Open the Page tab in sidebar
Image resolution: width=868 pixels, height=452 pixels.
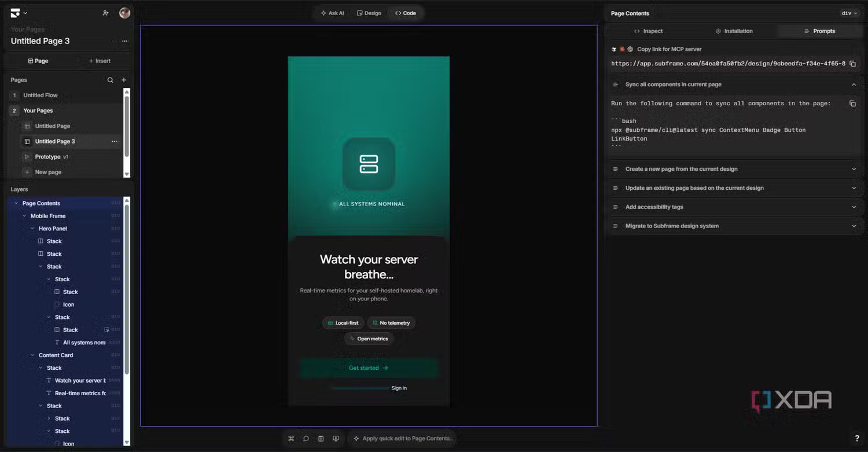38,61
